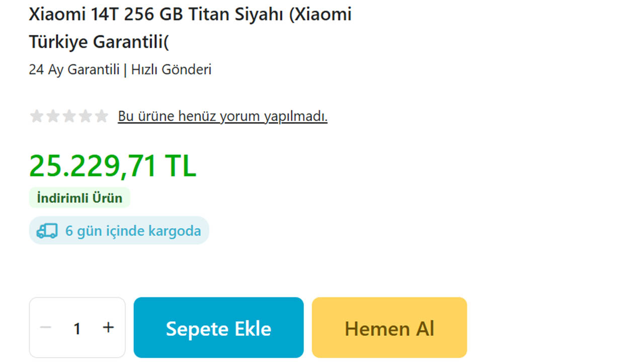The height and width of the screenshot is (362, 644).
Task: Add product with Sepete Ekle button
Action: click(x=218, y=328)
